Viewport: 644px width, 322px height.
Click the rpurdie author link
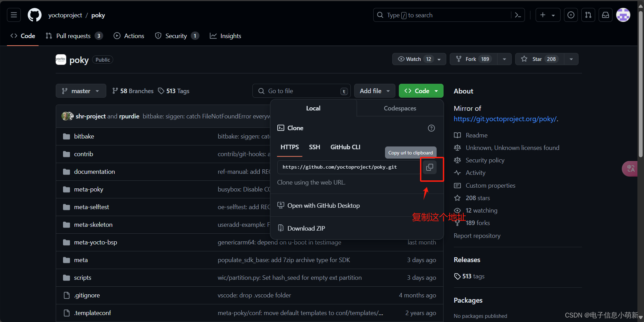(129, 116)
